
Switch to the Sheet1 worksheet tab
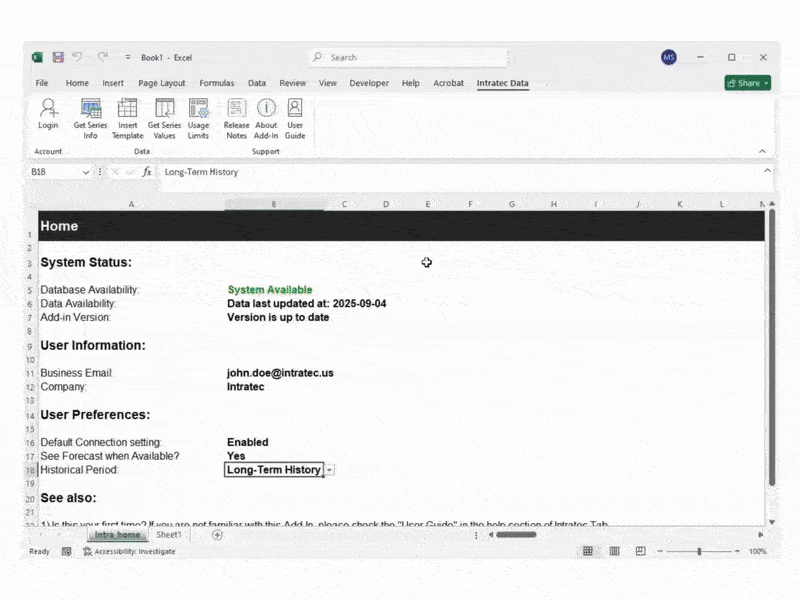(x=169, y=535)
